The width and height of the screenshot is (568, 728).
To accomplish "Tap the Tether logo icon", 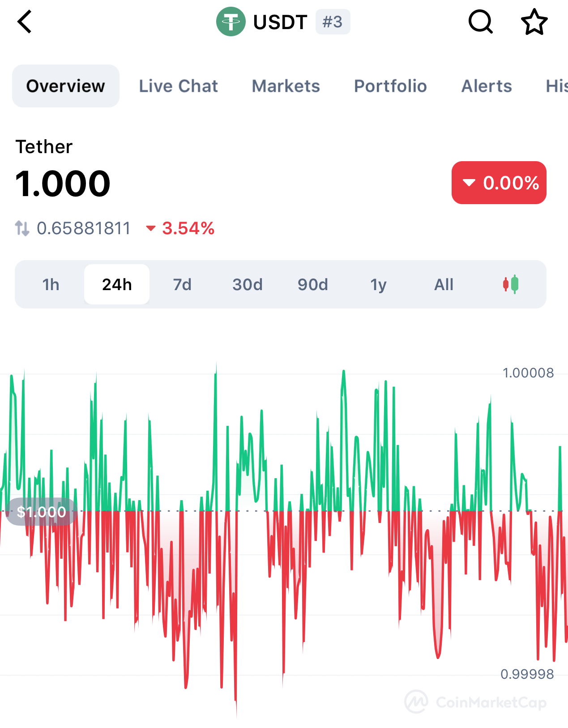I will point(231,22).
